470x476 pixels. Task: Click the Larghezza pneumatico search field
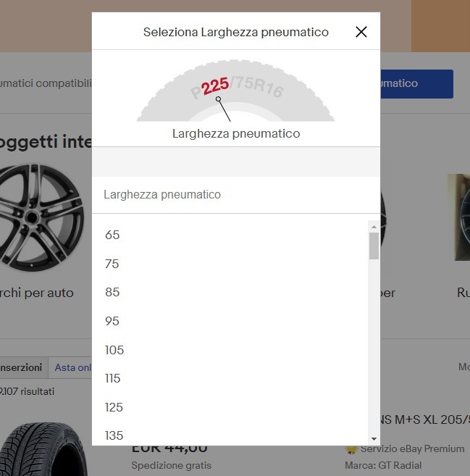236,195
